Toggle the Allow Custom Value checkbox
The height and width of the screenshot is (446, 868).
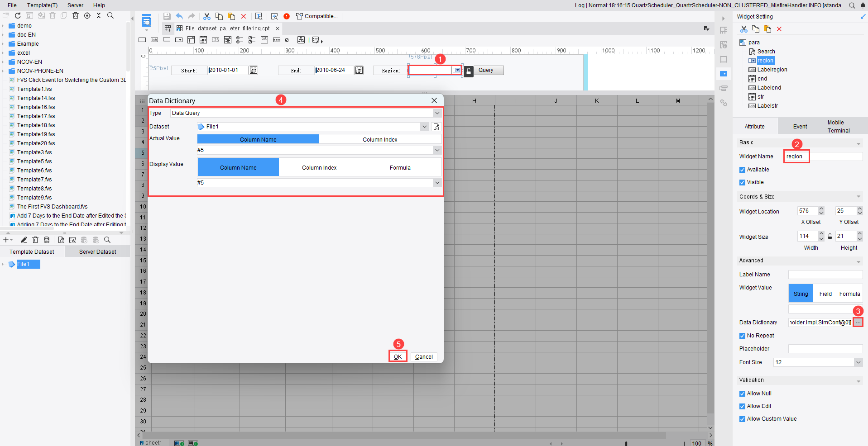coord(742,419)
